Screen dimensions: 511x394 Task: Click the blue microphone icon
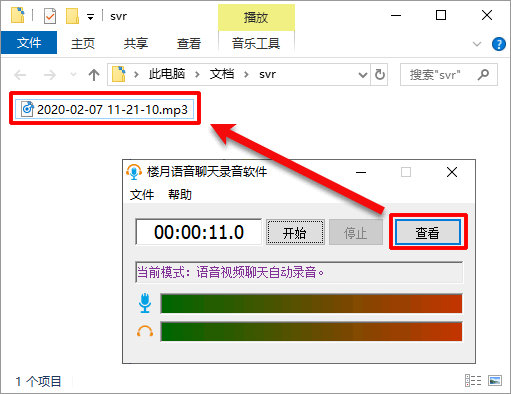point(145,303)
